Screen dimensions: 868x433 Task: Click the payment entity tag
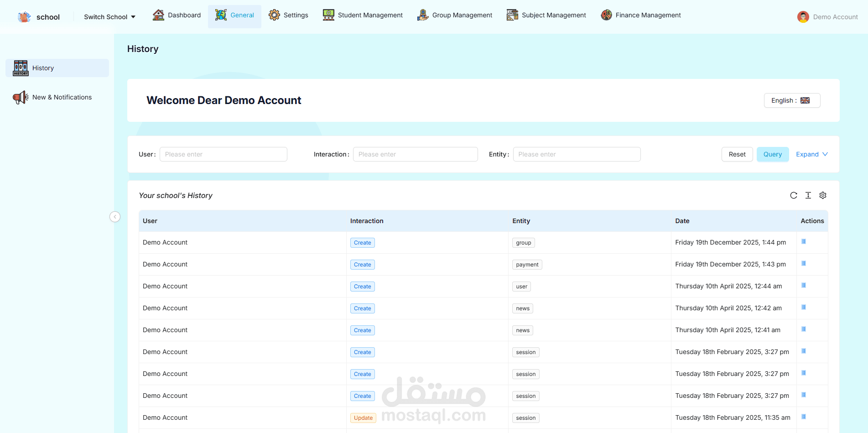[527, 265]
